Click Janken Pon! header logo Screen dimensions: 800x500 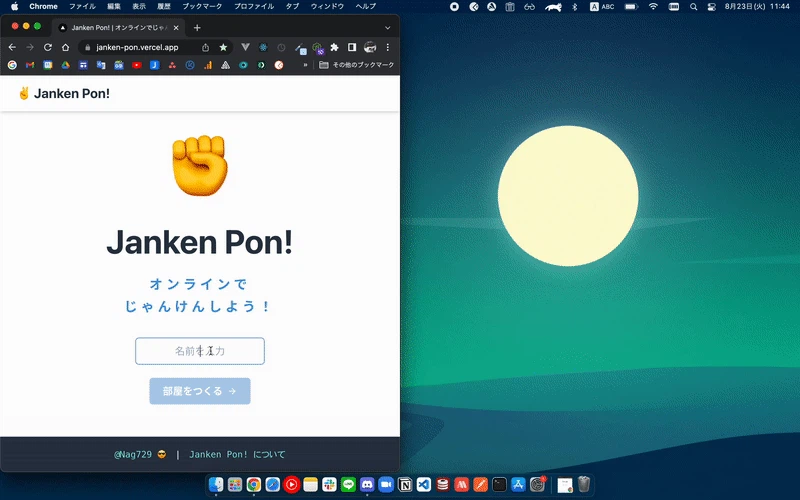coord(64,93)
